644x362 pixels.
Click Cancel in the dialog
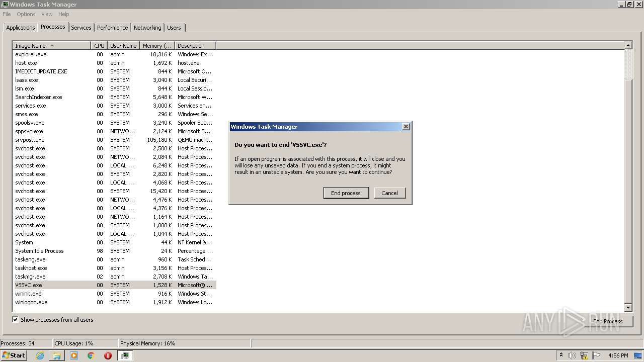click(x=389, y=193)
